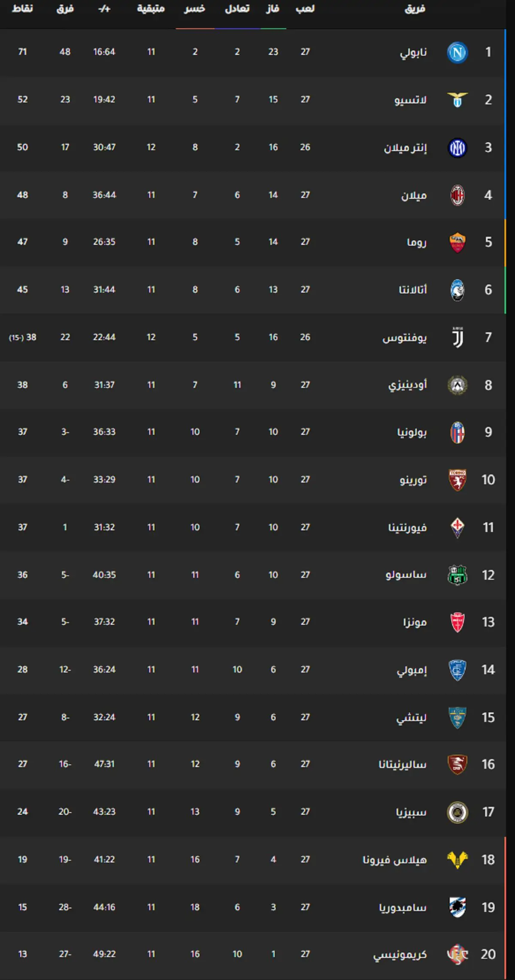Viewport: 515px width, 980px height.
Task: Click the Hellas Verona yellow logo
Action: 457,860
